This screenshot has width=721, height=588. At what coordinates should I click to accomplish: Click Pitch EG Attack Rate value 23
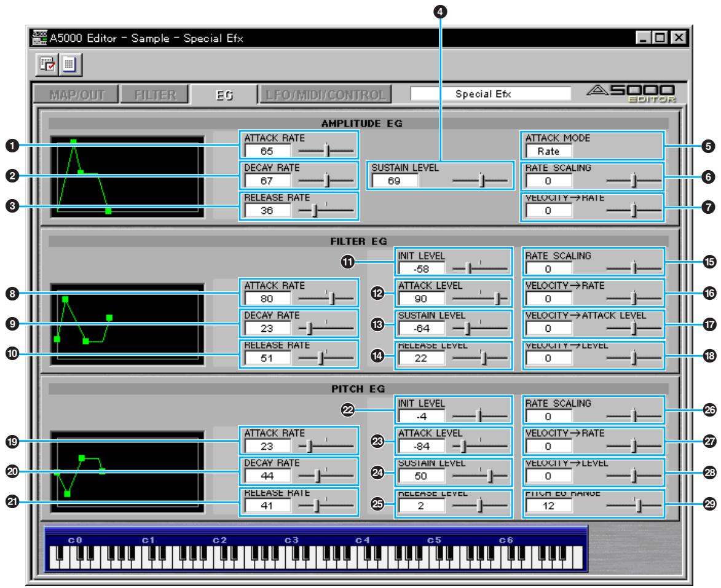267,447
